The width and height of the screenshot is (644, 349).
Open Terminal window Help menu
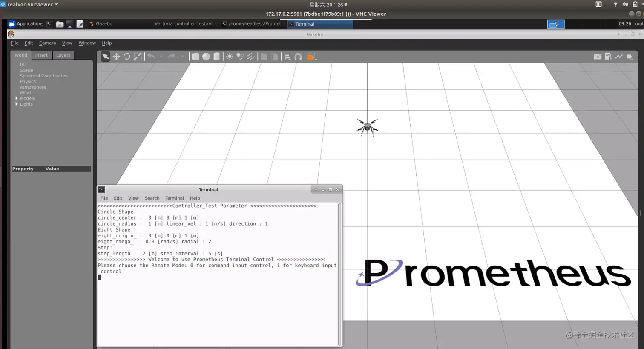coord(195,198)
